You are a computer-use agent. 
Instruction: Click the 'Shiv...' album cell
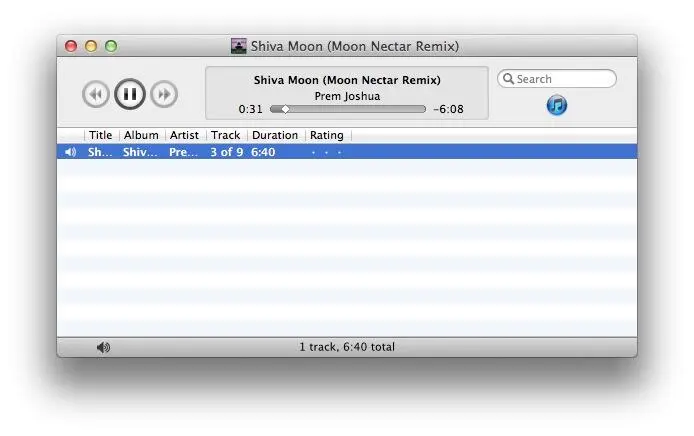click(x=140, y=152)
